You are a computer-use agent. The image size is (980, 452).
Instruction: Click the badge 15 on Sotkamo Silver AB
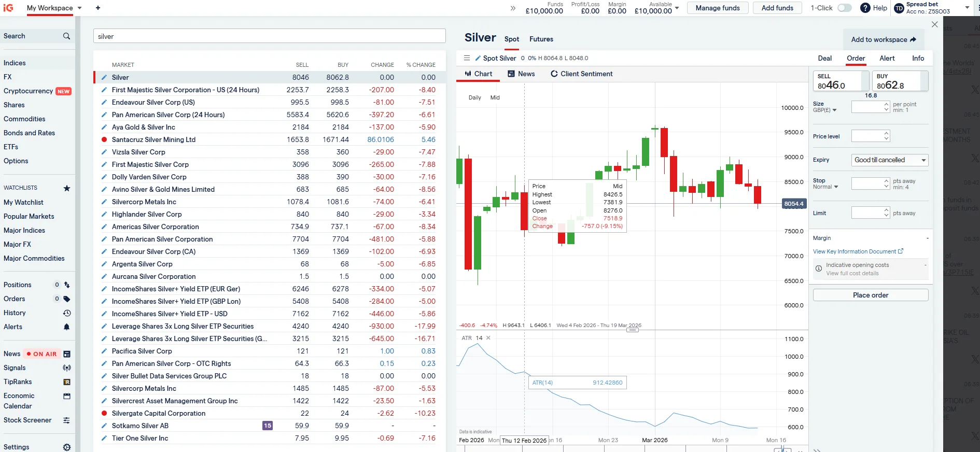pyautogui.click(x=268, y=426)
